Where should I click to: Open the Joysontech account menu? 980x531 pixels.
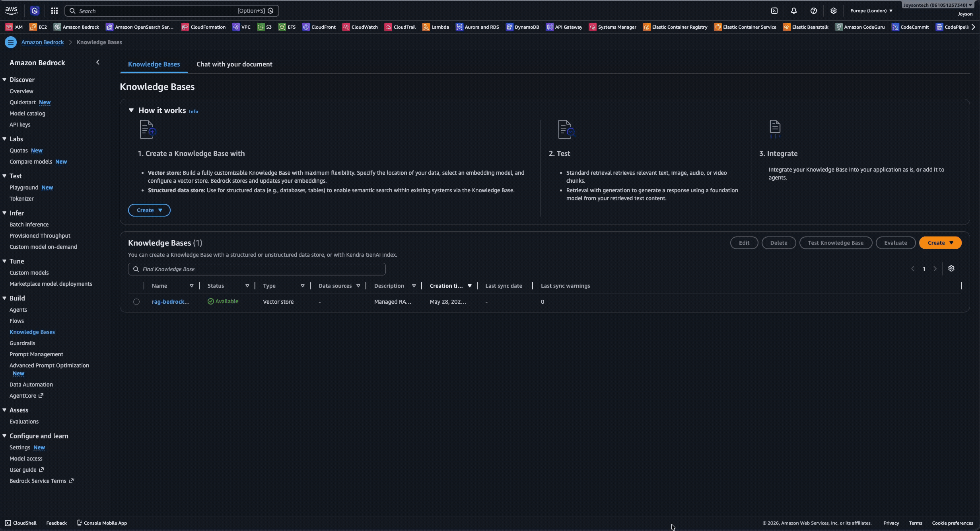tap(937, 5)
